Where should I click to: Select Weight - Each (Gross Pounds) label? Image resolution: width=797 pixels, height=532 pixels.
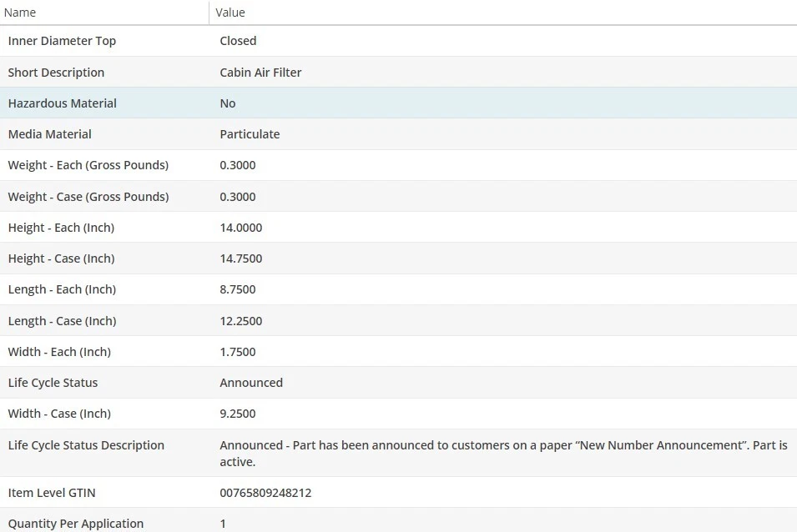click(88, 165)
